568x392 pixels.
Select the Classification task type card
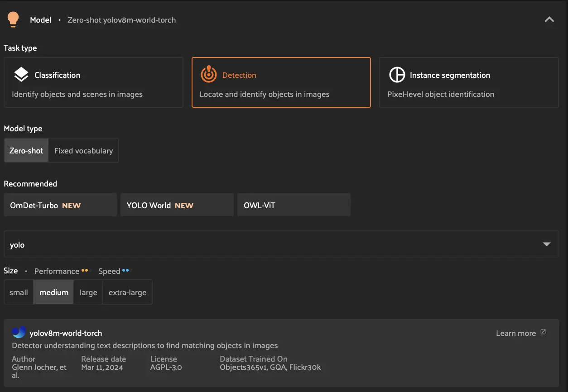[x=93, y=82]
